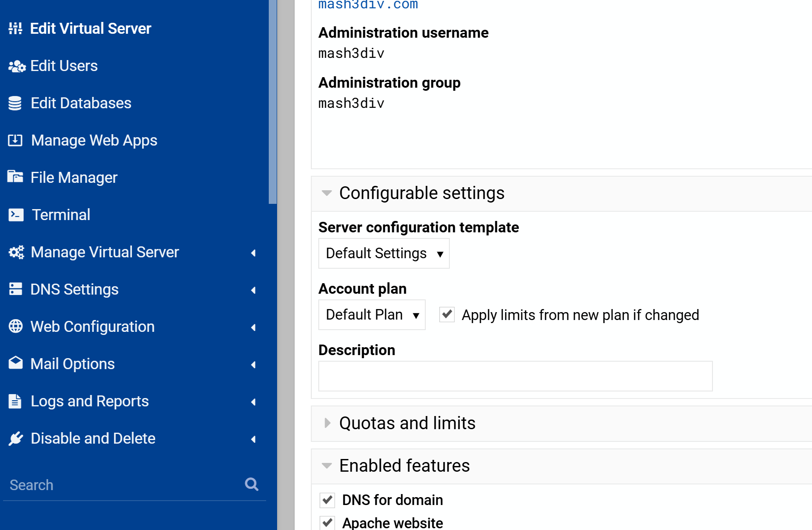Viewport: 812px width, 530px height.
Task: Click the Manage Virtual Server gears icon
Action: tap(17, 252)
